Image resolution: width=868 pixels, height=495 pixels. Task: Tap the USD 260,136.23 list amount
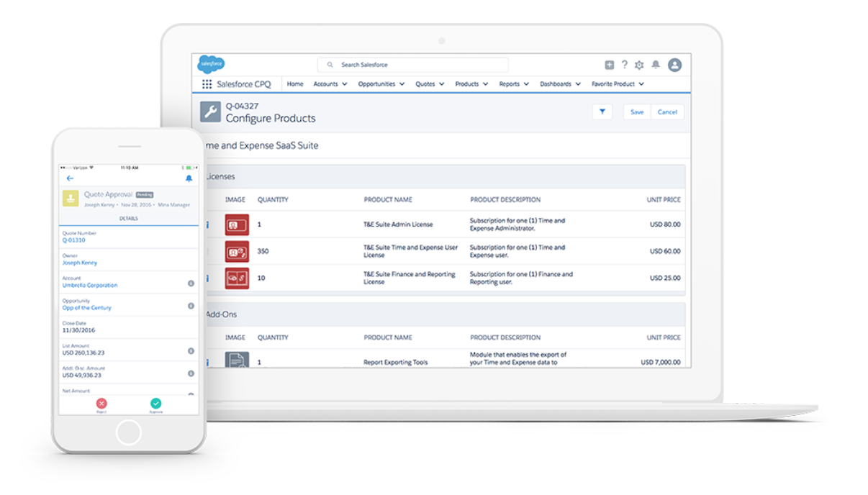(83, 353)
